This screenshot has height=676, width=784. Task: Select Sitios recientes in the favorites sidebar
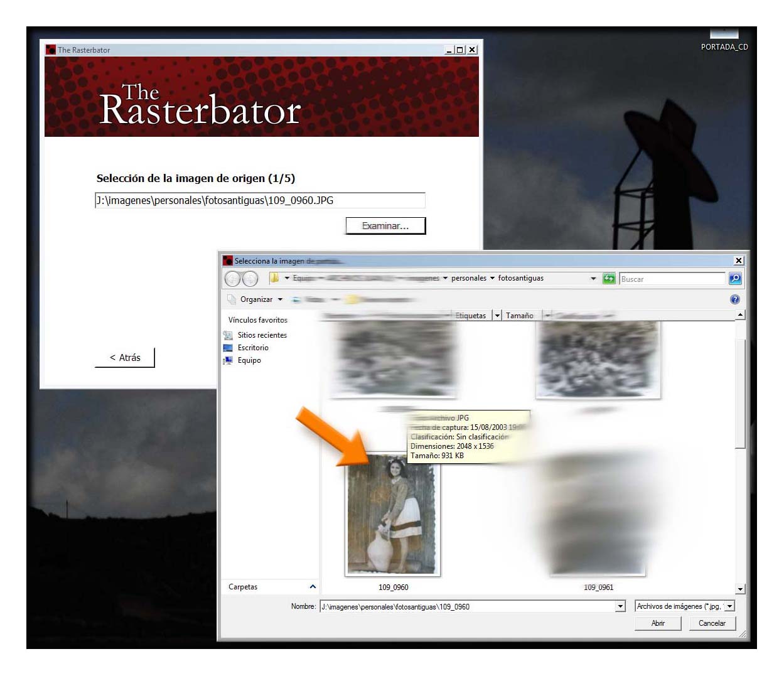pyautogui.click(x=262, y=335)
